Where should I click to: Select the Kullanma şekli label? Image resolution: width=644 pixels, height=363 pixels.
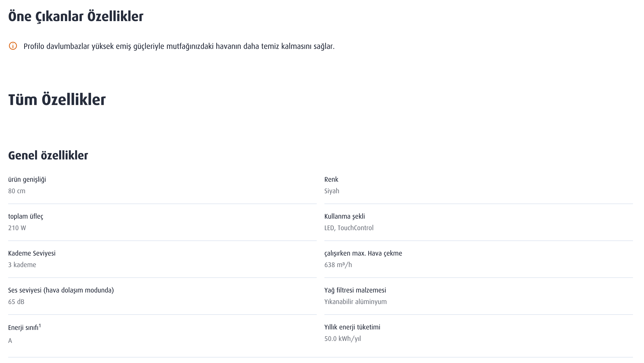[345, 217]
